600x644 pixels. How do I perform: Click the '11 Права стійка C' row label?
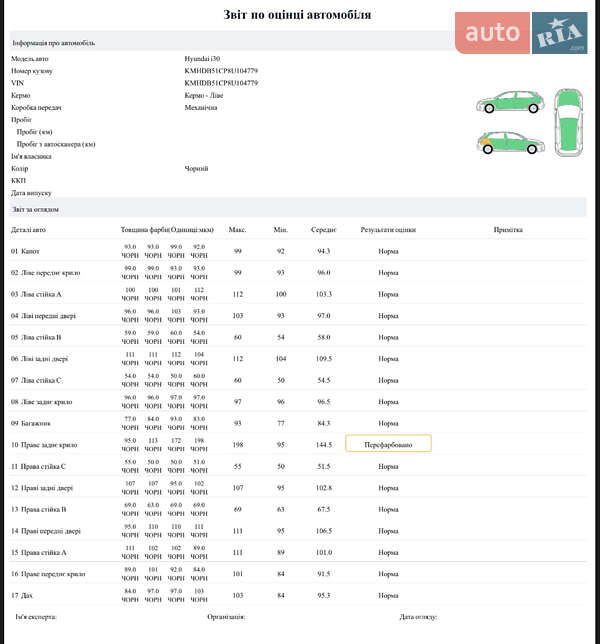click(x=38, y=467)
